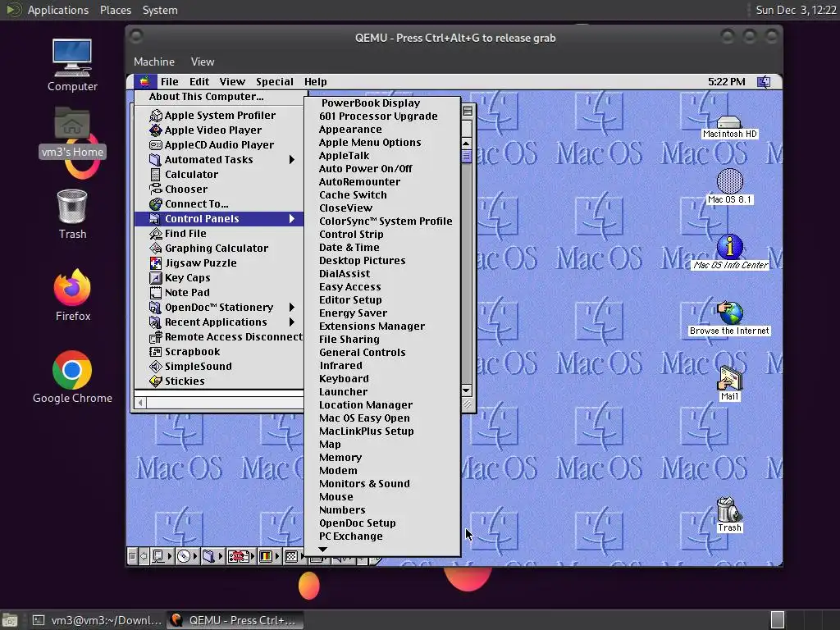Click AppleTalk switch in Control Strip

tap(162, 557)
